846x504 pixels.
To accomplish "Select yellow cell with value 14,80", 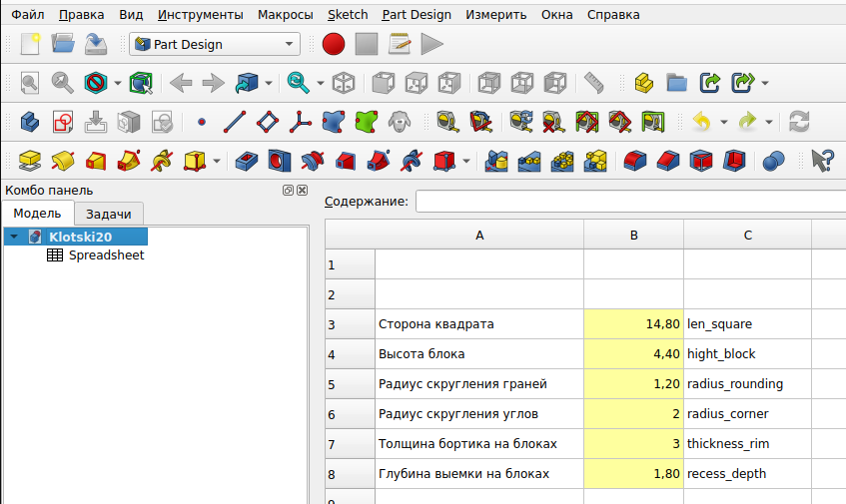I will tap(633, 324).
